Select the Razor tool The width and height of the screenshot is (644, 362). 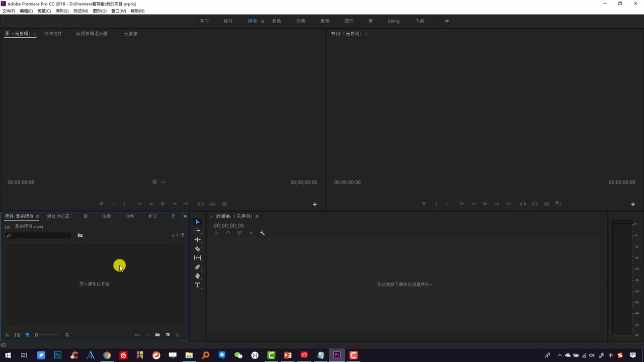click(197, 249)
